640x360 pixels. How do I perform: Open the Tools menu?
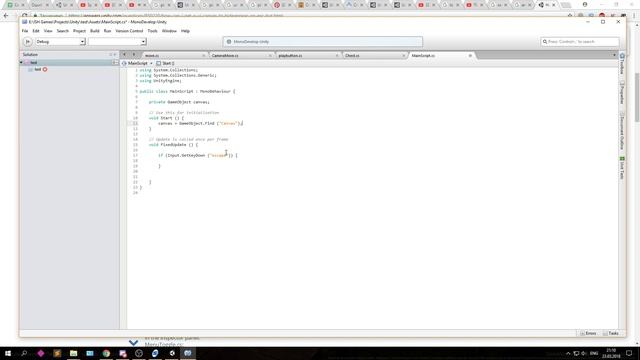152,31
